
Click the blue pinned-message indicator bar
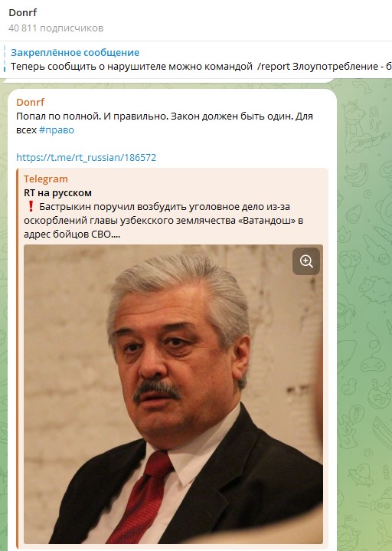click(5, 59)
